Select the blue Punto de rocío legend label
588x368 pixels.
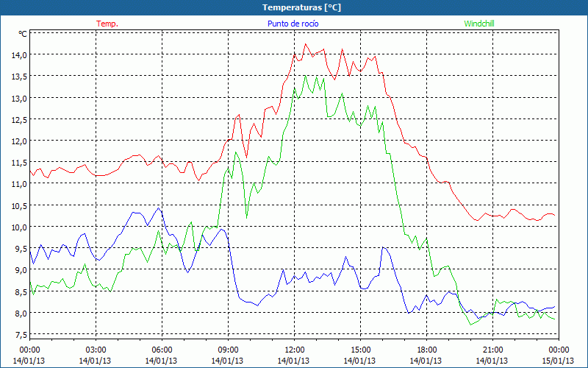(292, 24)
